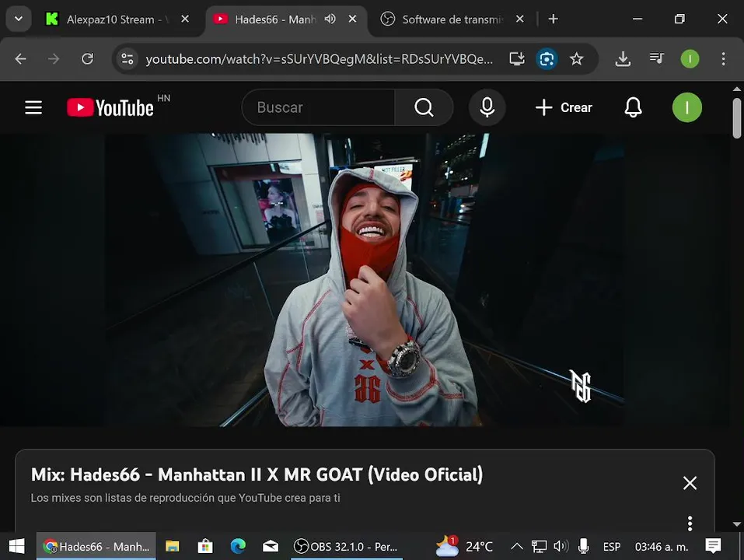Open the tab search dropdown arrow
The image size is (744, 560).
click(19, 19)
